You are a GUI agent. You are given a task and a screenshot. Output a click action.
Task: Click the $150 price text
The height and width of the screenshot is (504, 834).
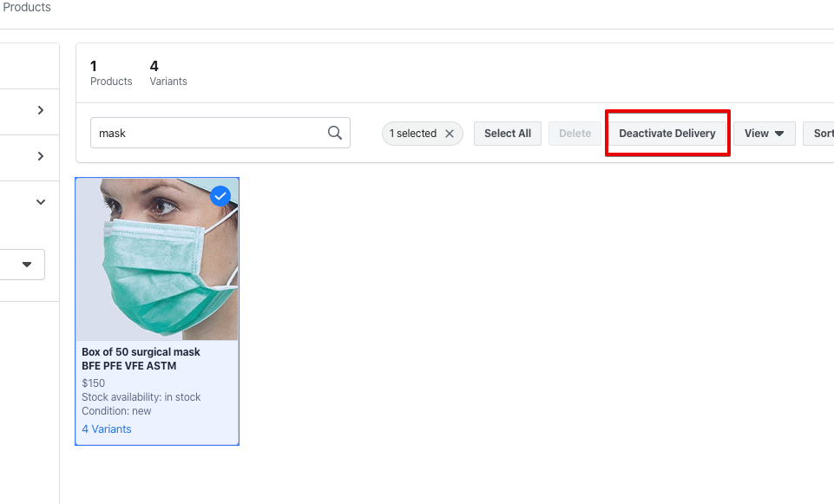point(93,383)
